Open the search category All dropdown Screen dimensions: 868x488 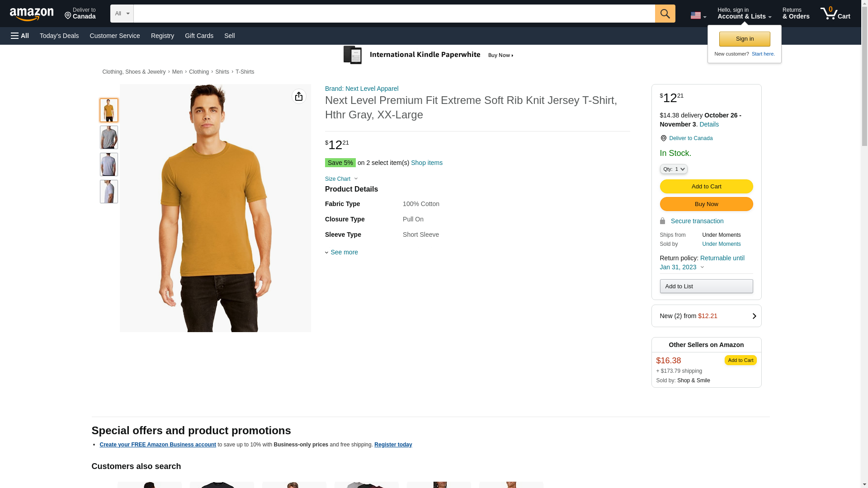point(122,14)
